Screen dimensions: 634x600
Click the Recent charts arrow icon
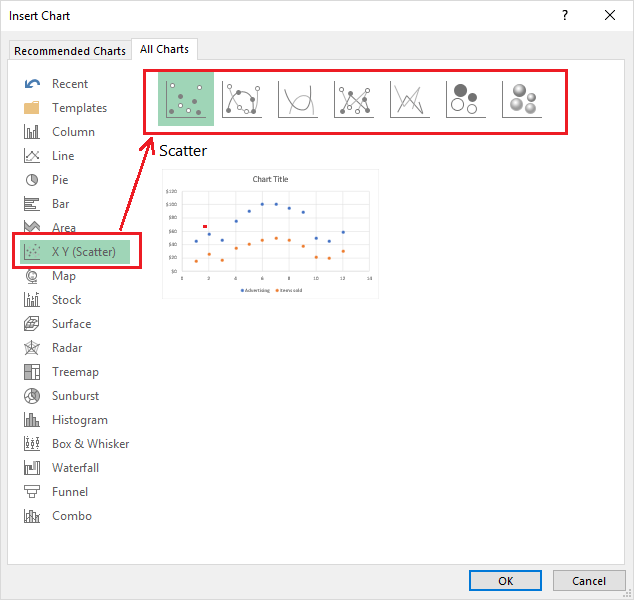(32, 84)
